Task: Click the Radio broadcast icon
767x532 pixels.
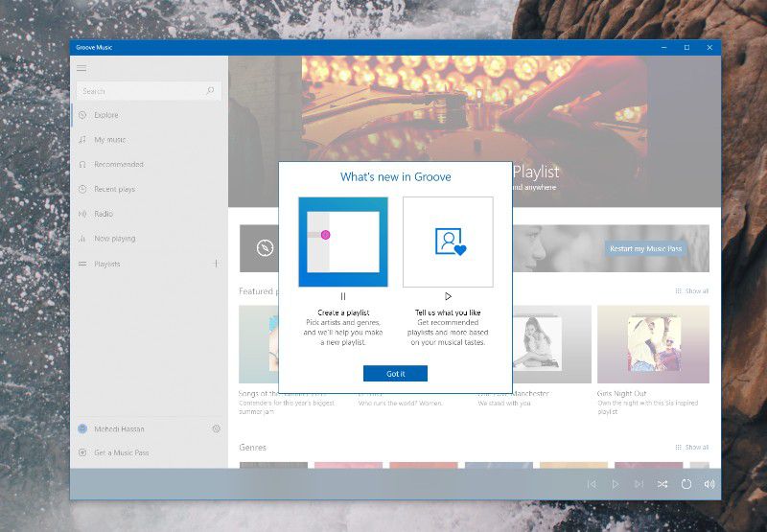Action: pos(82,214)
